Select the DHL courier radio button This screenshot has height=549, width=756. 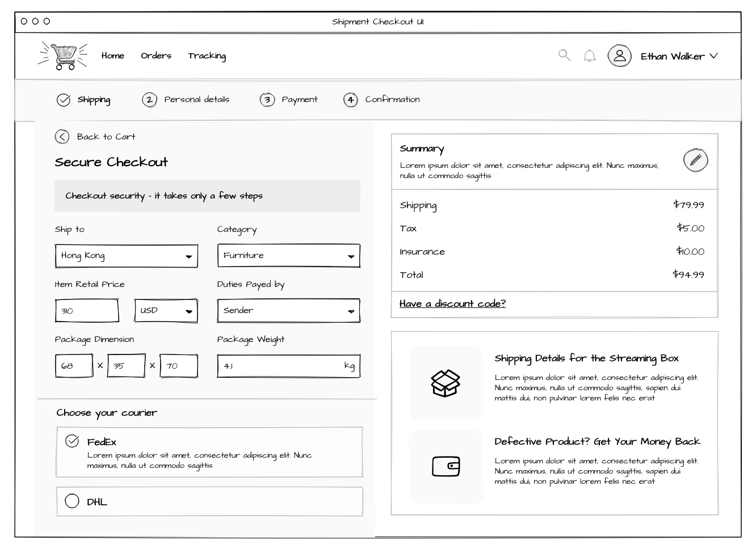tap(72, 501)
